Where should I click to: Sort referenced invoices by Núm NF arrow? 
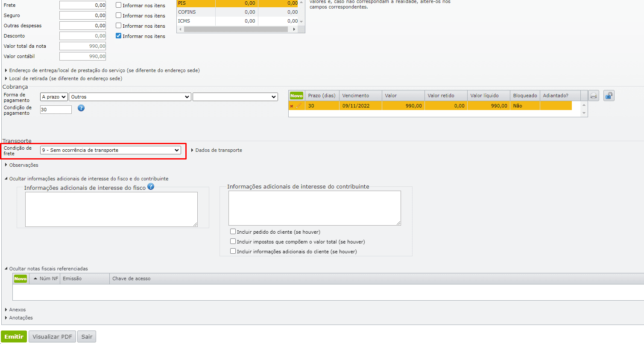pos(35,278)
